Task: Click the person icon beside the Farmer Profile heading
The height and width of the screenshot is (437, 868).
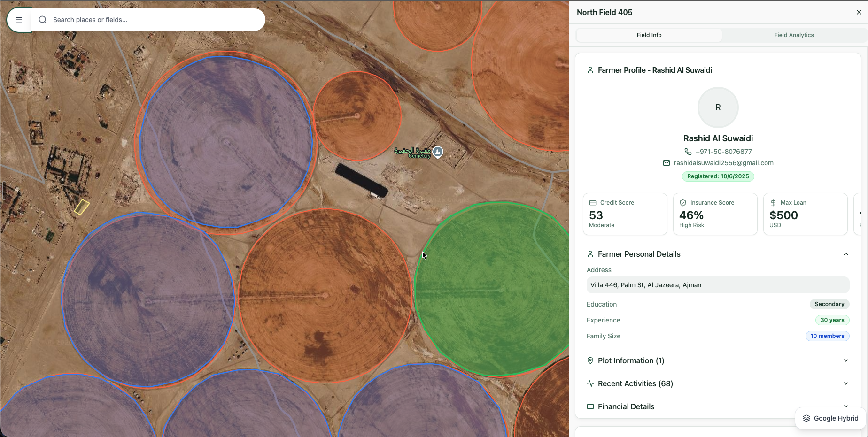Action: pyautogui.click(x=590, y=70)
